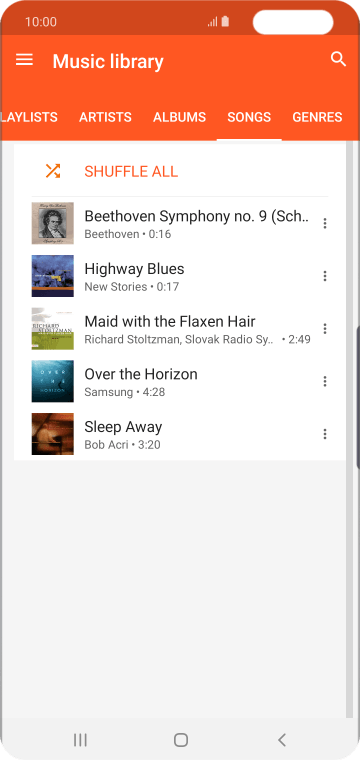Screen dimensions: 360x760
Task: Tap the Beethoven album art thumbnail
Action: (53, 223)
